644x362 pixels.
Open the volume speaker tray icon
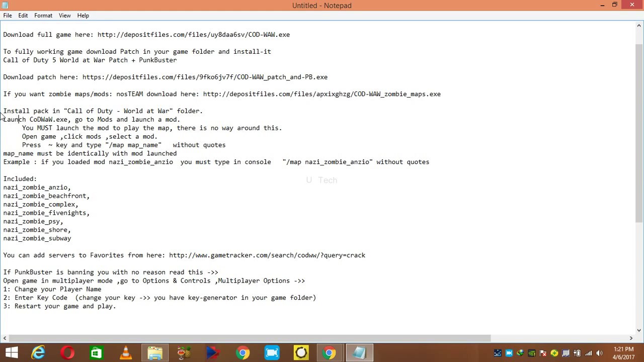tap(600, 353)
